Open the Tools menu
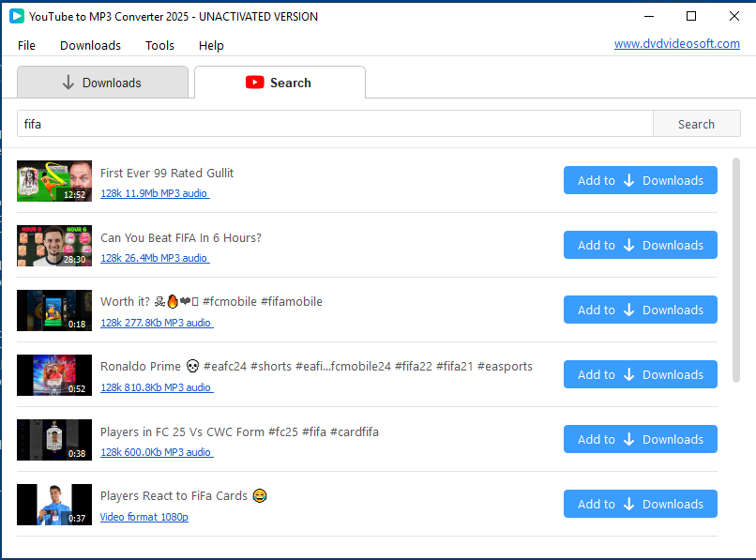Screen dimensions: 756x560 [159, 45]
